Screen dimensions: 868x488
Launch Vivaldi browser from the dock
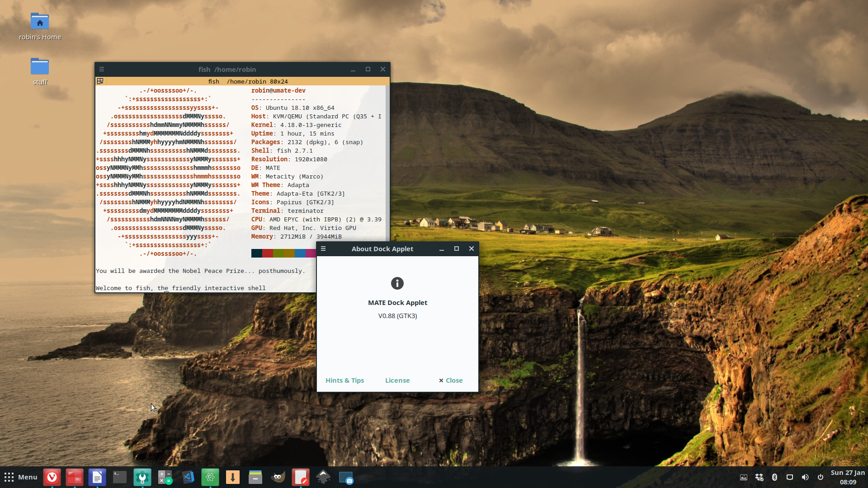click(x=52, y=477)
